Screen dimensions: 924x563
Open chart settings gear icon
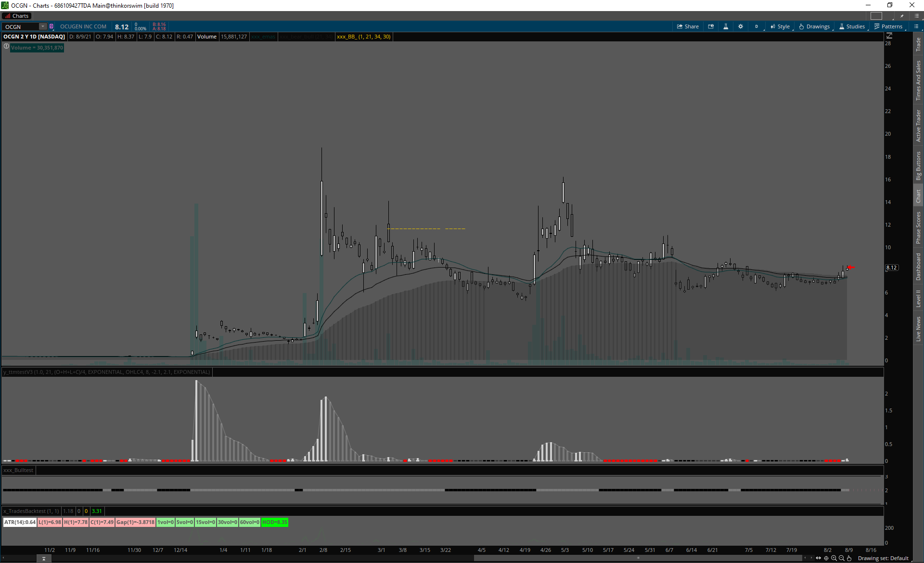click(x=741, y=26)
